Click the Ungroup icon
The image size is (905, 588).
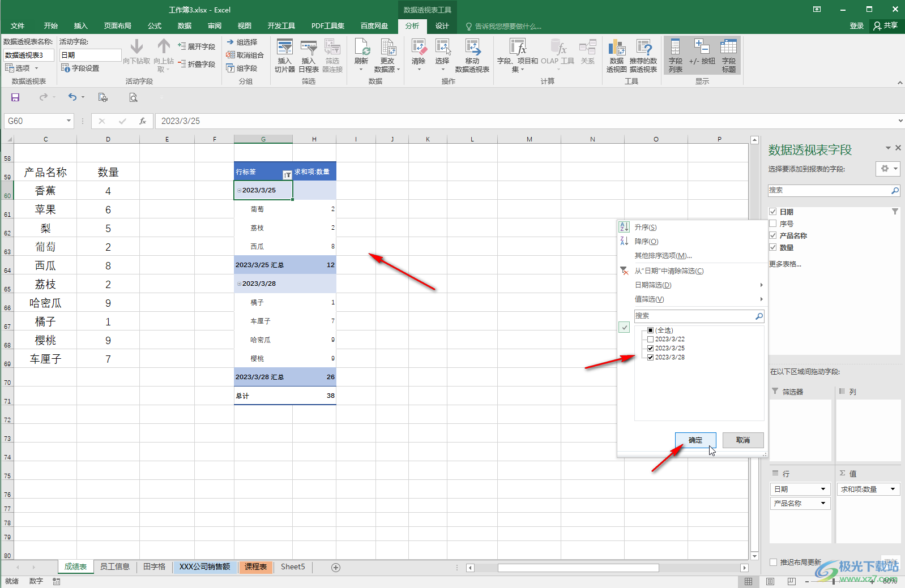(230, 55)
